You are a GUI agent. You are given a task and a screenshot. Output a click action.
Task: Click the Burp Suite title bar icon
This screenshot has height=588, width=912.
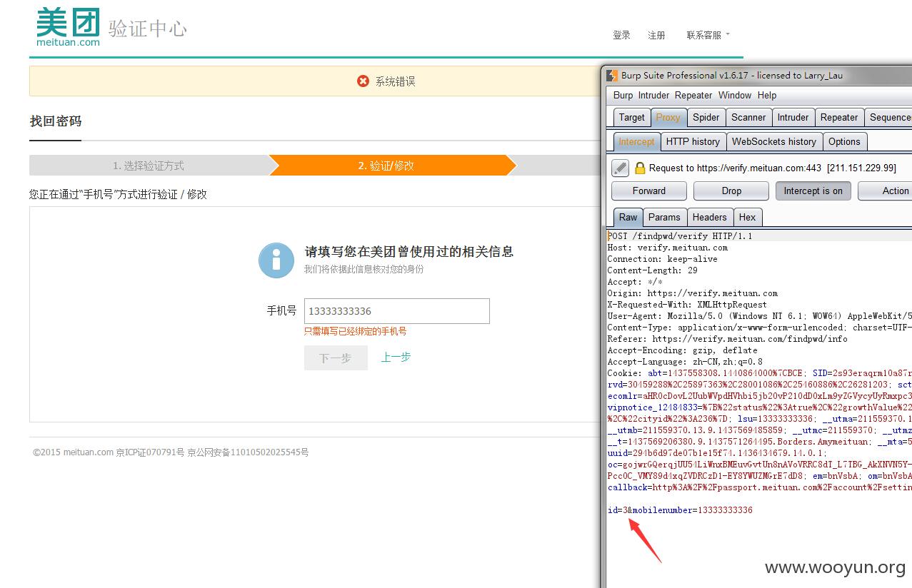tap(611, 75)
